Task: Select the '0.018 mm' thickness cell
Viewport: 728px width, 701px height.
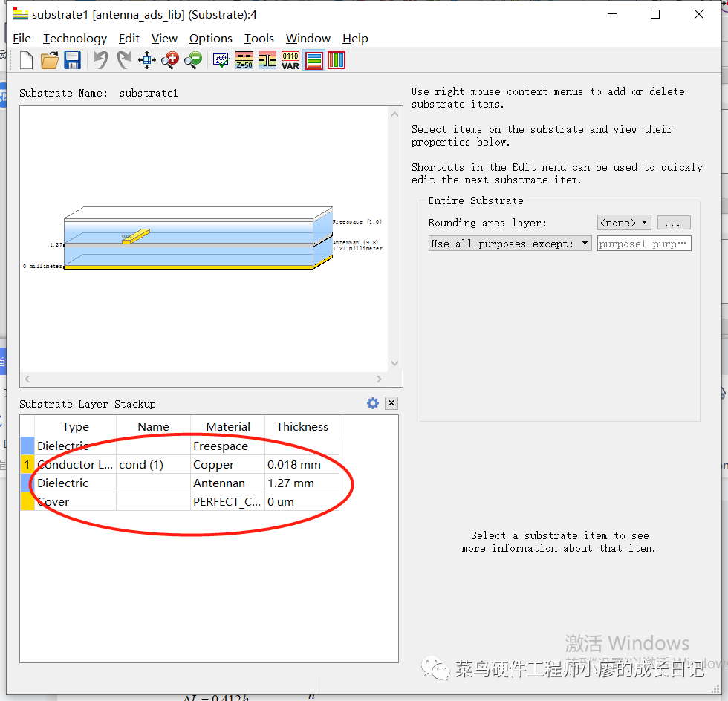Action: [302, 465]
